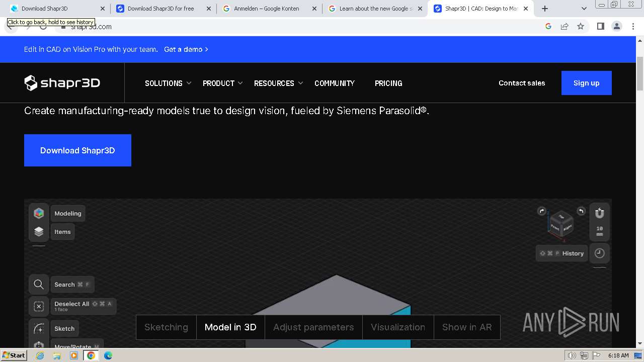The height and width of the screenshot is (362, 644).
Task: Bookmark this page with star icon
Action: pyautogui.click(x=581, y=26)
